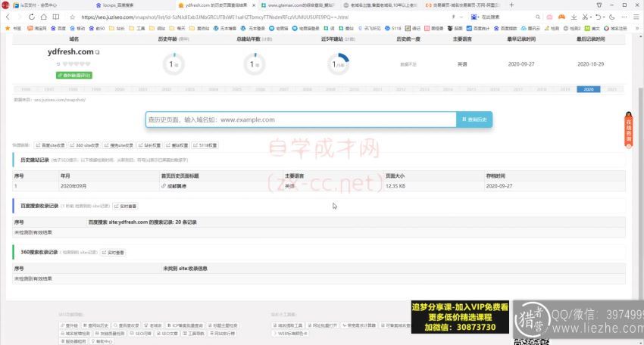Screen dimensions: 644x345
Task: Close the ydfresh.com tab
Action: tap(253, 5)
